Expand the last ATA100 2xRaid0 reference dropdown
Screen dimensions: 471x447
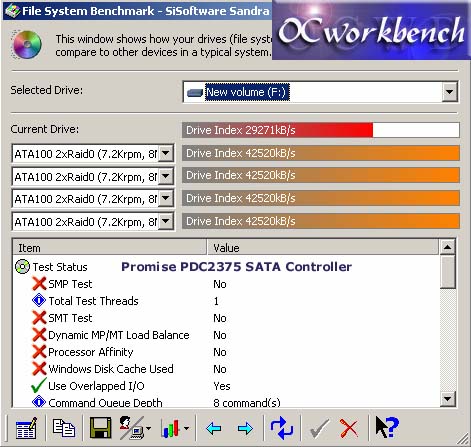[x=166, y=221]
